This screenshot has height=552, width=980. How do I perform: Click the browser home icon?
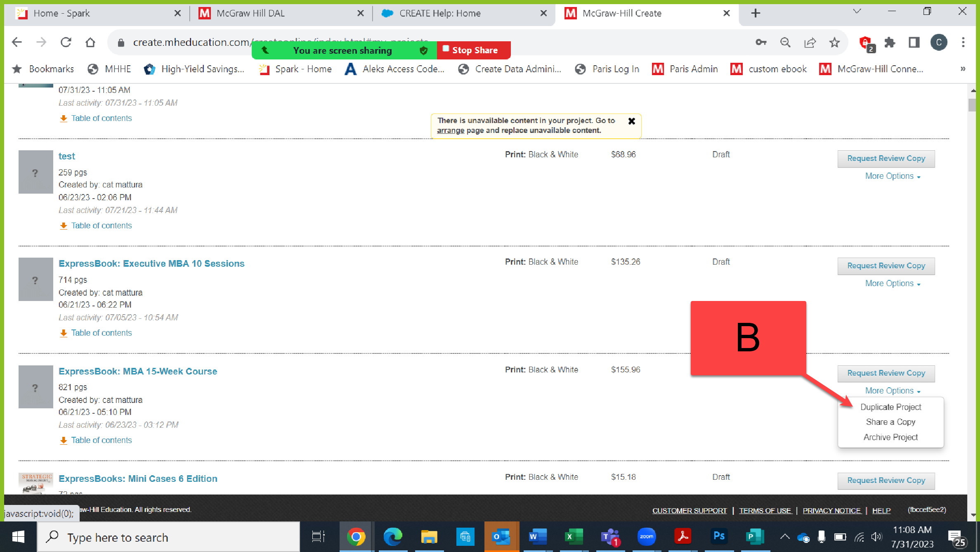(90, 42)
